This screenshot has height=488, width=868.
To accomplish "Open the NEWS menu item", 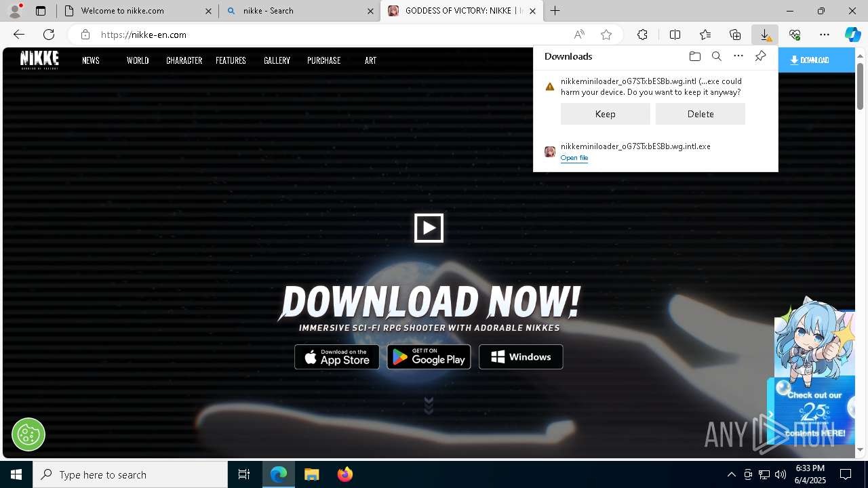I will coord(91,60).
